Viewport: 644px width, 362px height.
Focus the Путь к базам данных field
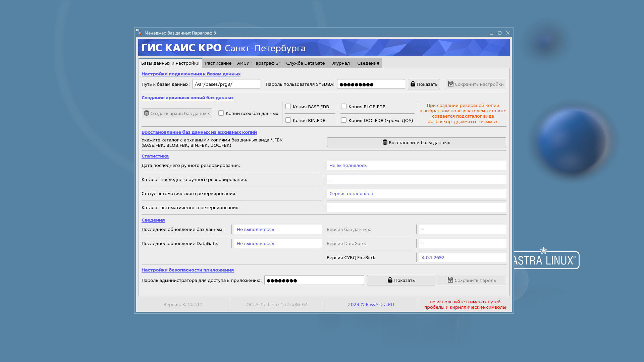point(226,84)
